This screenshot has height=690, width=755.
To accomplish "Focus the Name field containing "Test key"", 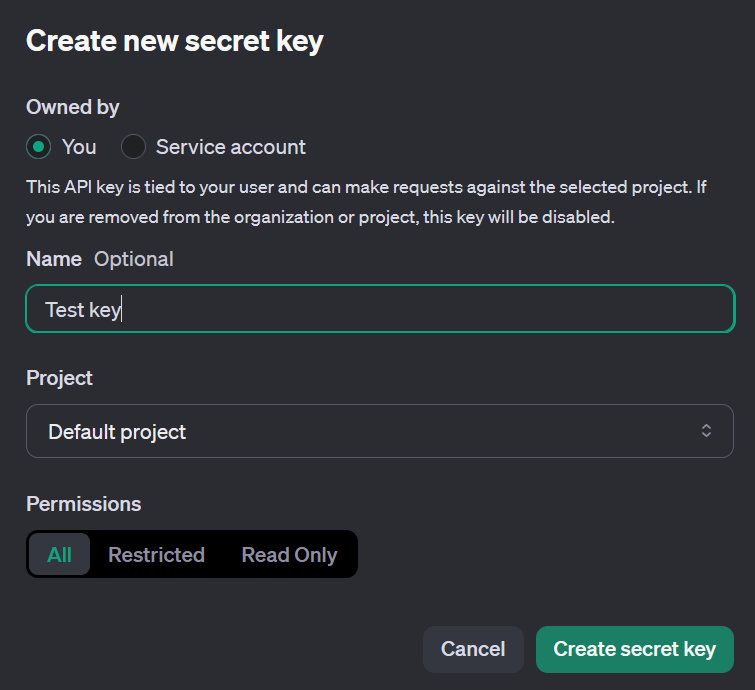I will [380, 309].
